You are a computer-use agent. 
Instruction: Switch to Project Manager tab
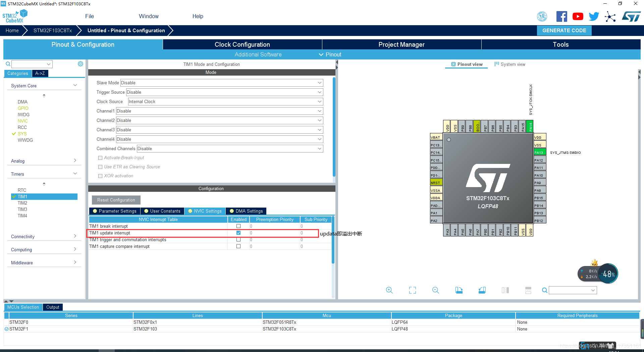(401, 44)
